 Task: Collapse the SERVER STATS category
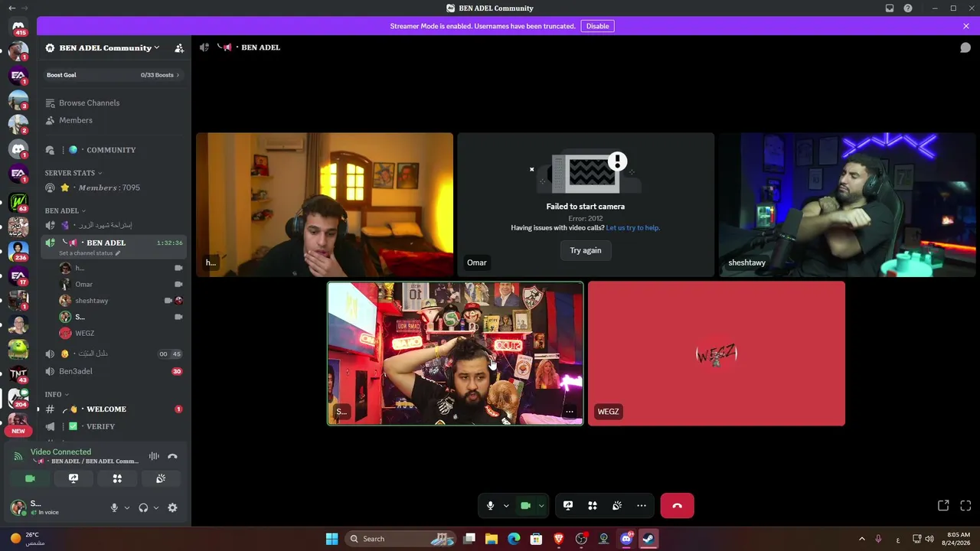coord(73,173)
